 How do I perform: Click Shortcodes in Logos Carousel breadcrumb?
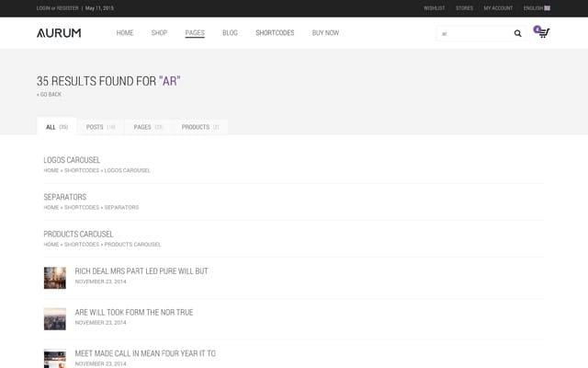[82, 170]
